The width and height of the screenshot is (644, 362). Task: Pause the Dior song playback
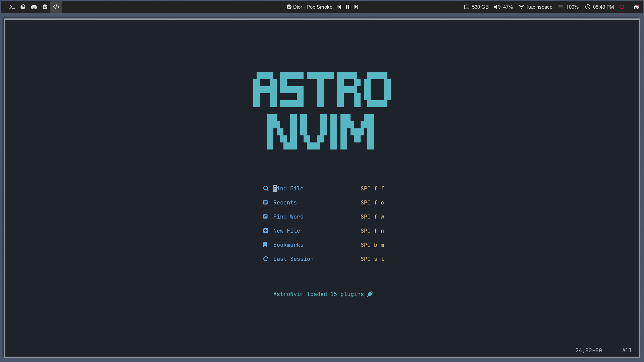[x=347, y=7]
